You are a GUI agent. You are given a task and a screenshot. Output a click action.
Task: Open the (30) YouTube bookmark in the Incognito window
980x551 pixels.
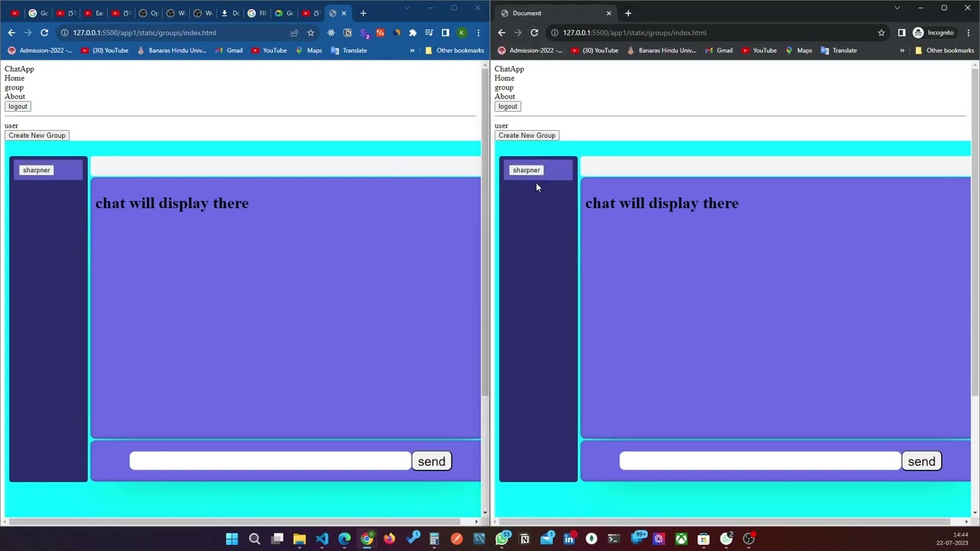[x=595, y=51]
